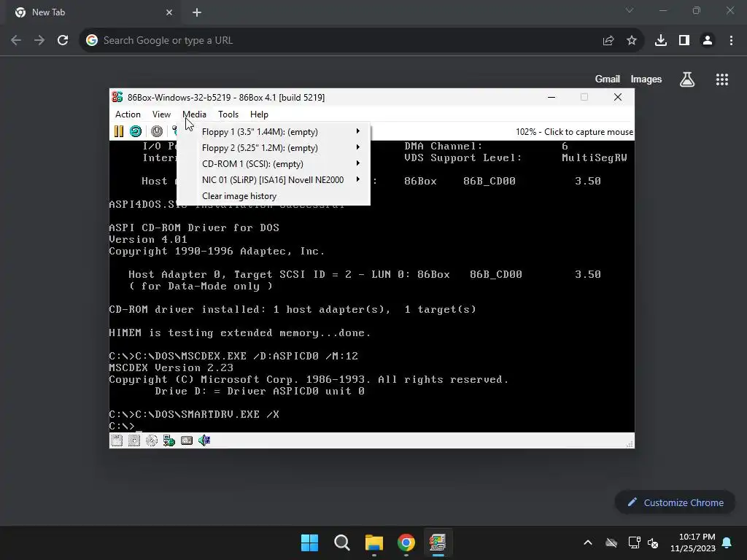Click the CD-ROM disc status bar icon
Image resolution: width=747 pixels, height=560 pixels.
pos(152,440)
